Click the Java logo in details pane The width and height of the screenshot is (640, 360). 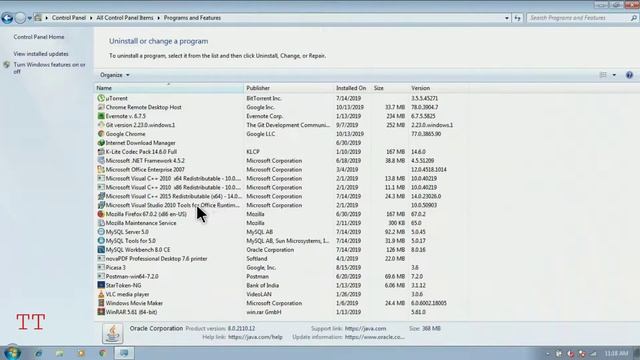(112, 333)
